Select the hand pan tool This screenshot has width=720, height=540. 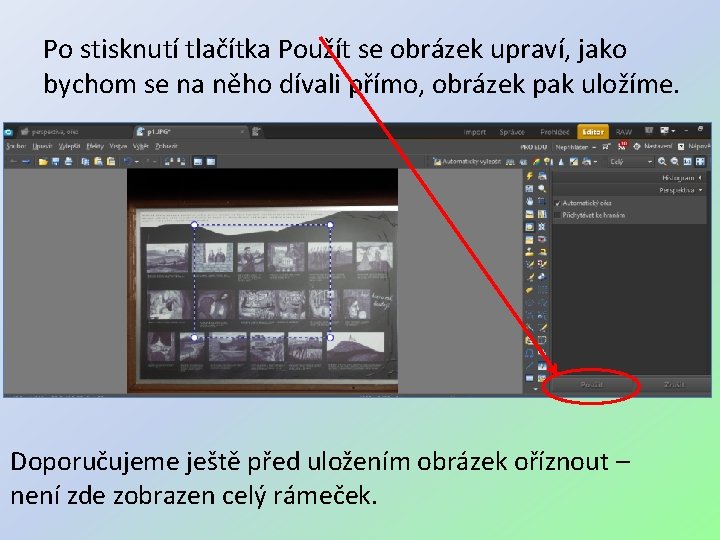click(529, 201)
